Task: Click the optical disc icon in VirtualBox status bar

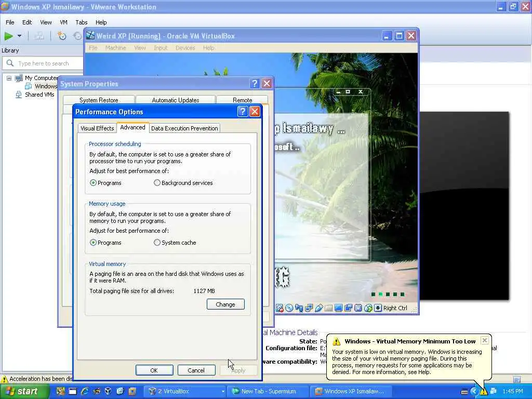Action: coord(289,308)
